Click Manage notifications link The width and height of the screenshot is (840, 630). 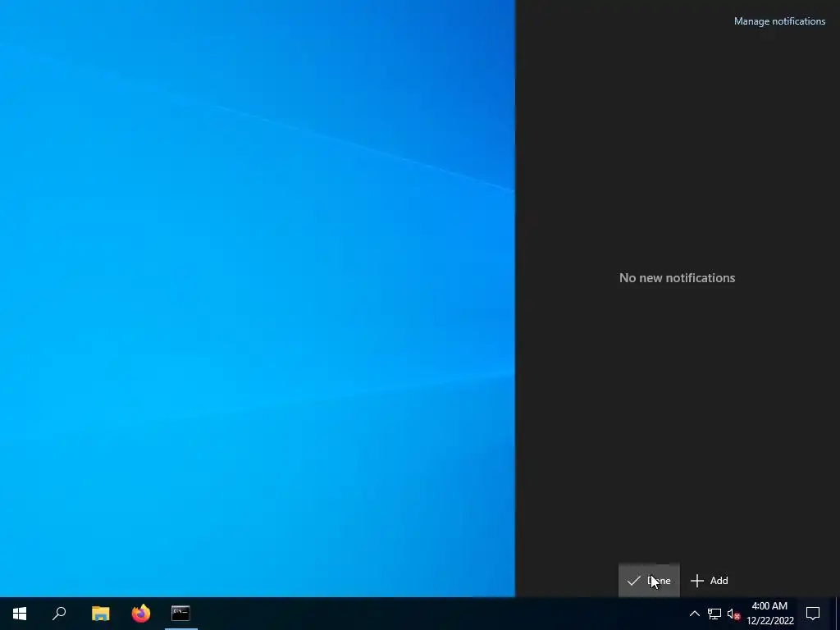[x=779, y=21]
